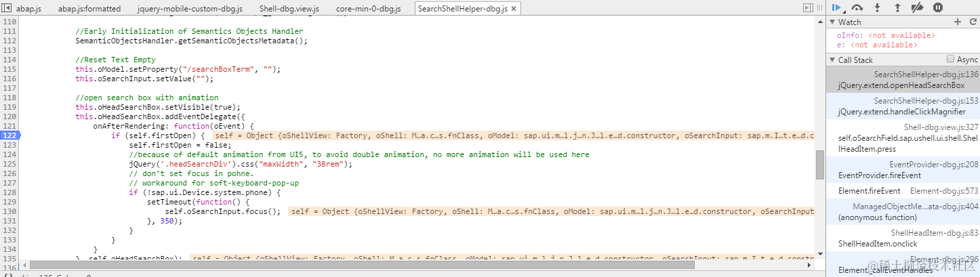Viewport: 980px width, 277px height.
Task: Step over next function call
Action: click(857, 7)
